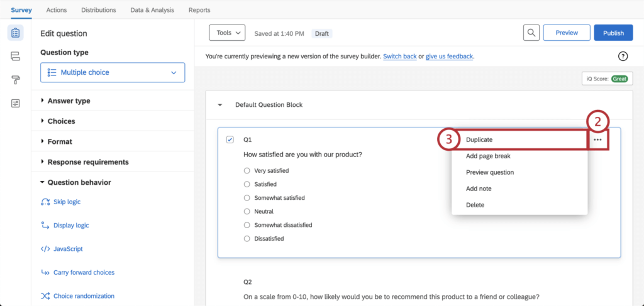Click the search magnifier icon
This screenshot has width=644, height=306.
tap(531, 33)
